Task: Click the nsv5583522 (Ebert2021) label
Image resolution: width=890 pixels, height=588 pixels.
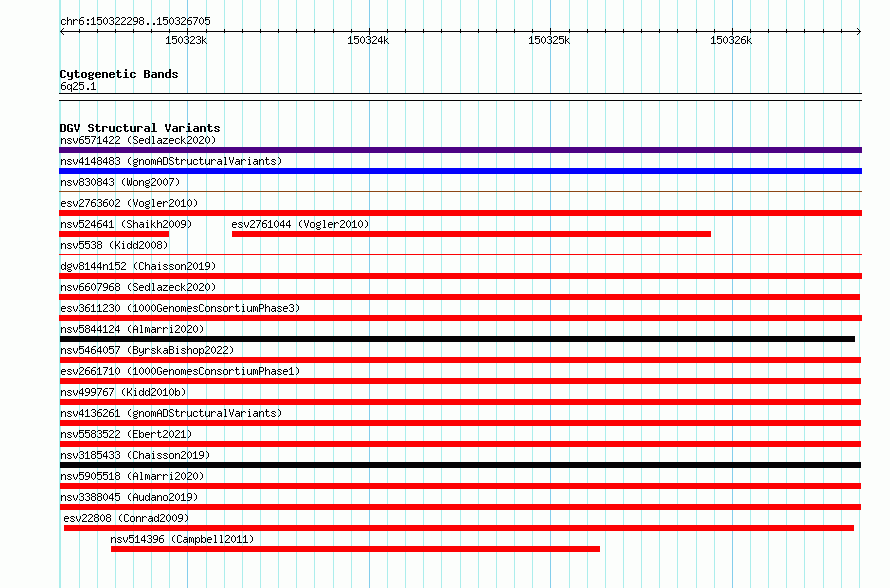Action: point(126,434)
